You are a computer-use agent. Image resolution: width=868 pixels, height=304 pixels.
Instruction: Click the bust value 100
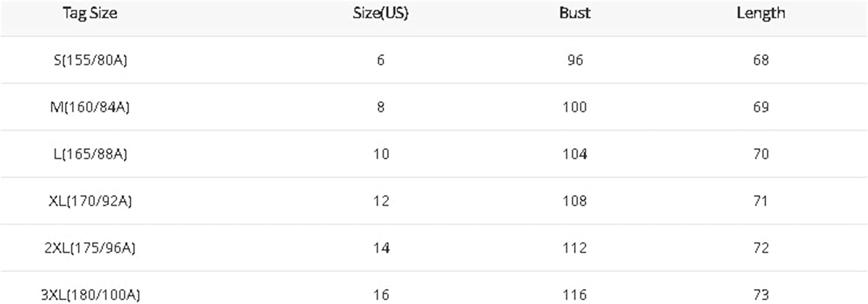(x=574, y=107)
